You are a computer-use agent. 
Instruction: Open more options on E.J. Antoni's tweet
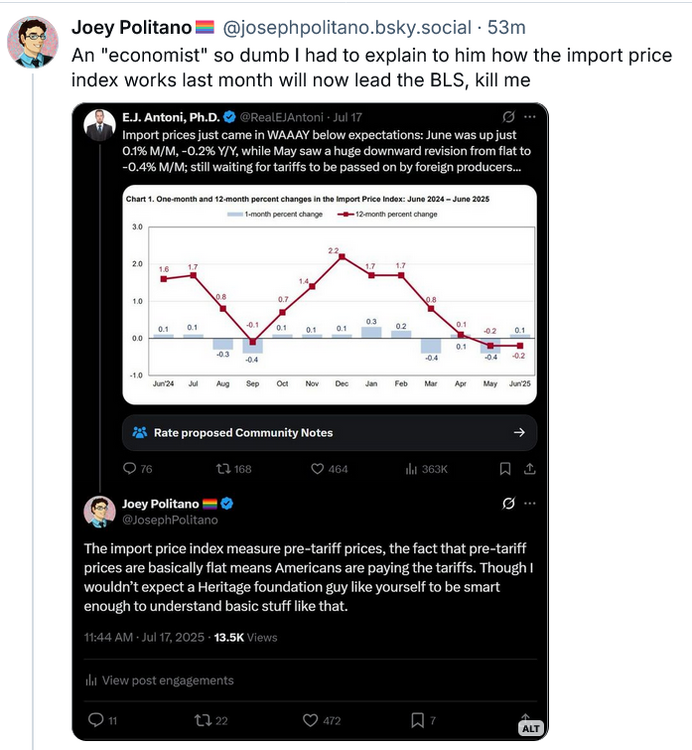click(x=532, y=117)
